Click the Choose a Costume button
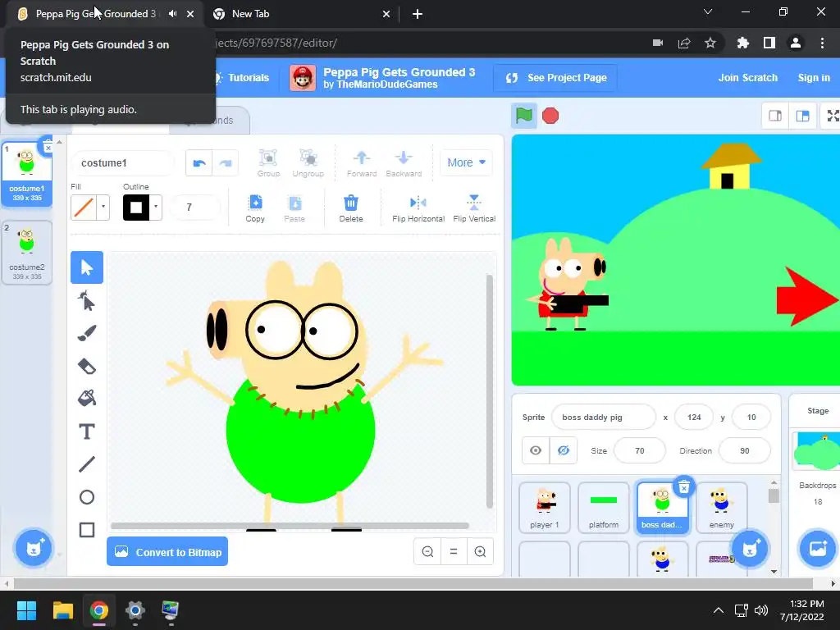Viewport: 840px width, 630px height. 33,548
